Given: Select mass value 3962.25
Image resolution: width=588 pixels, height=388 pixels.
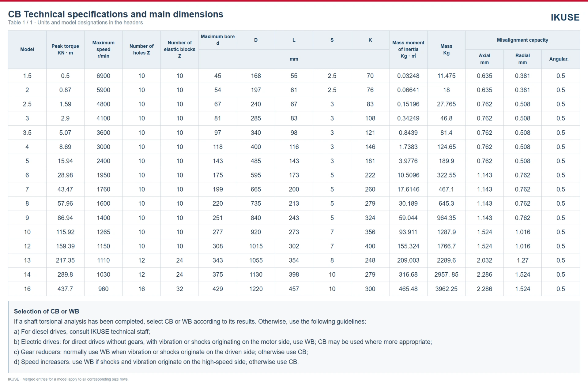Looking at the screenshot, I should [x=446, y=289].
